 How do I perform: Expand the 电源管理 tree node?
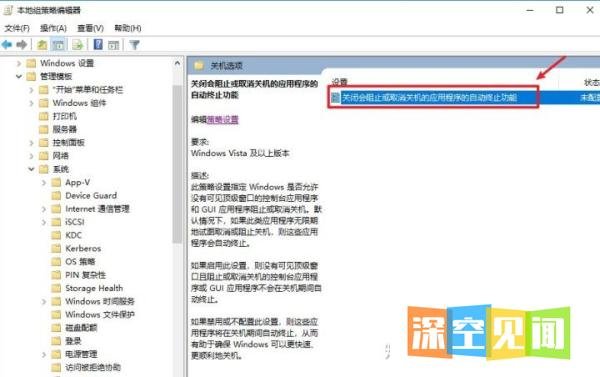[x=44, y=354]
